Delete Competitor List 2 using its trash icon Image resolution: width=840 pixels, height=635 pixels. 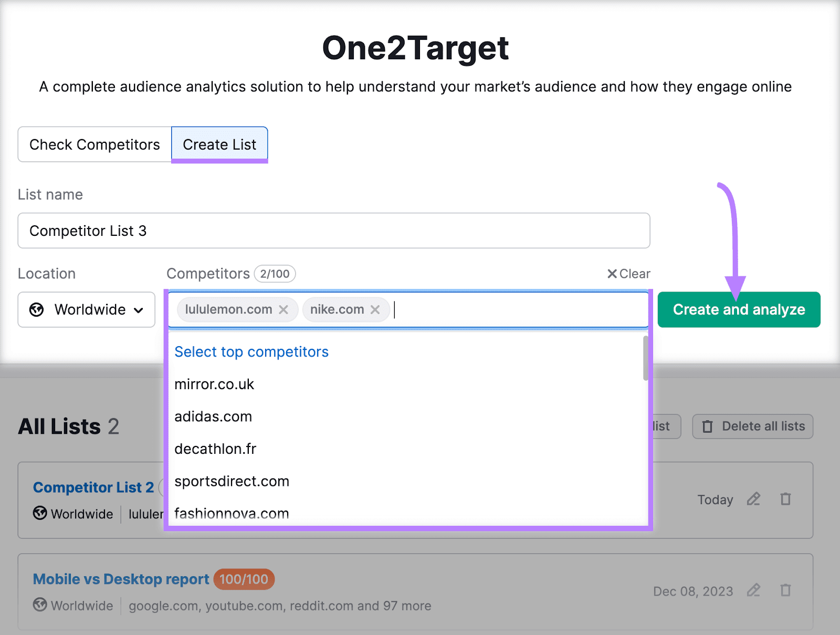coord(785,499)
